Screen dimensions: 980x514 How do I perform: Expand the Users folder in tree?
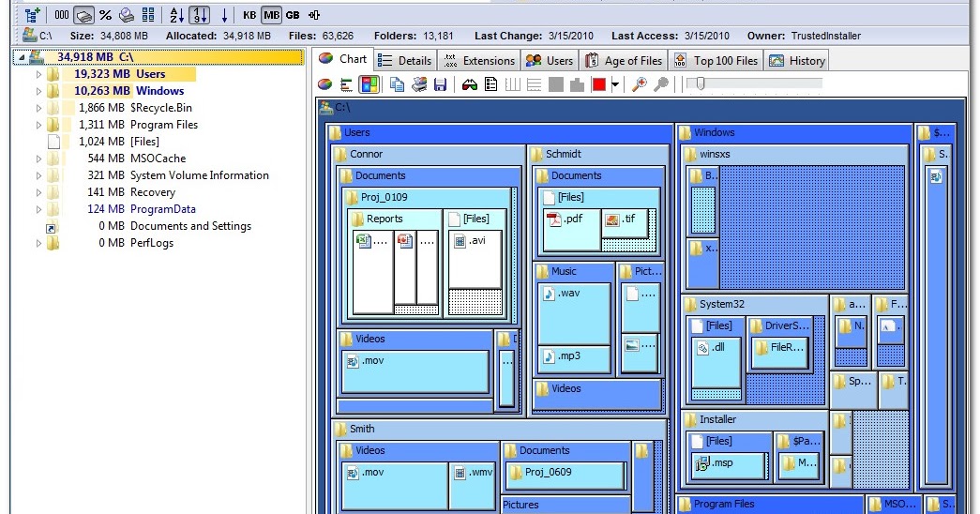[38, 74]
